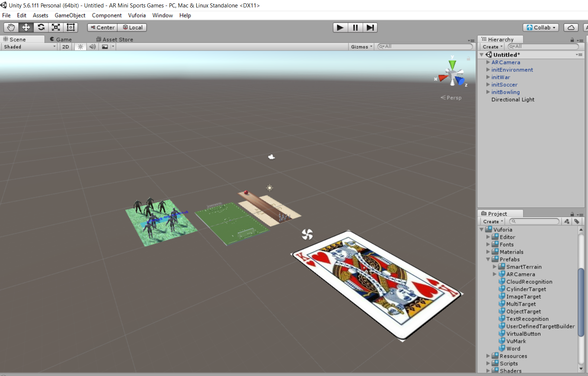Open the Help menu

(x=185, y=15)
